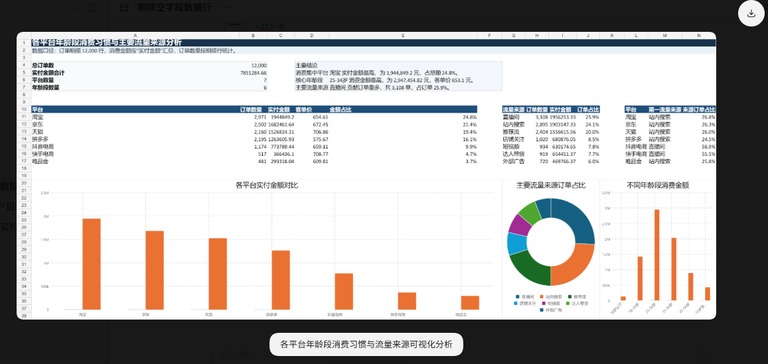Click '店铺关注' in the traffic source table

pyautogui.click(x=513, y=139)
